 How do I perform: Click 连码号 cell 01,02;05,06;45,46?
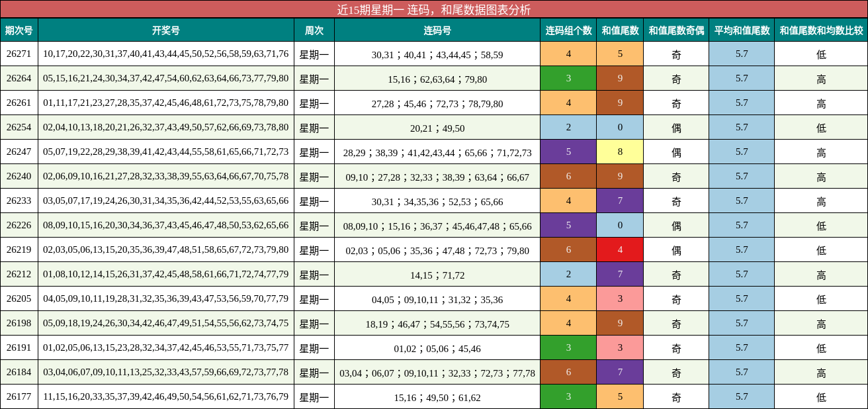(x=437, y=348)
